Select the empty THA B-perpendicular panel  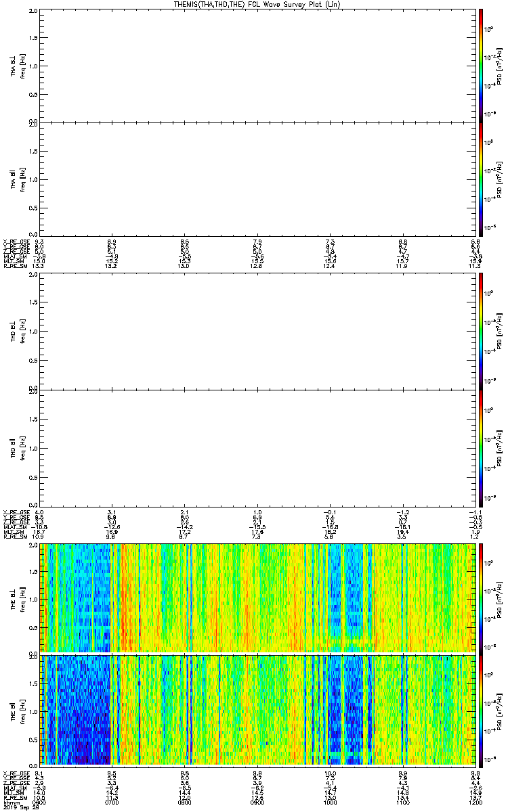[257, 65]
